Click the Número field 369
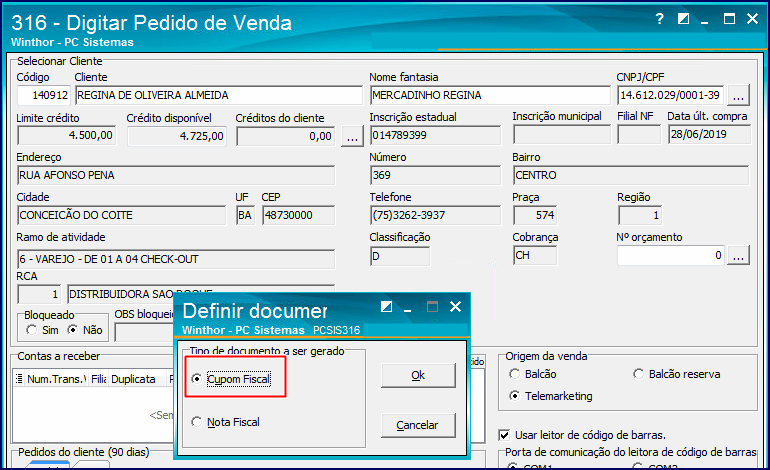The height and width of the screenshot is (470, 770). click(436, 175)
